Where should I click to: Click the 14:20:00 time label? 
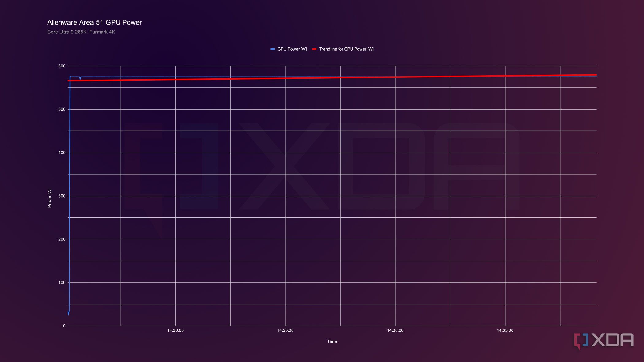pos(175,330)
